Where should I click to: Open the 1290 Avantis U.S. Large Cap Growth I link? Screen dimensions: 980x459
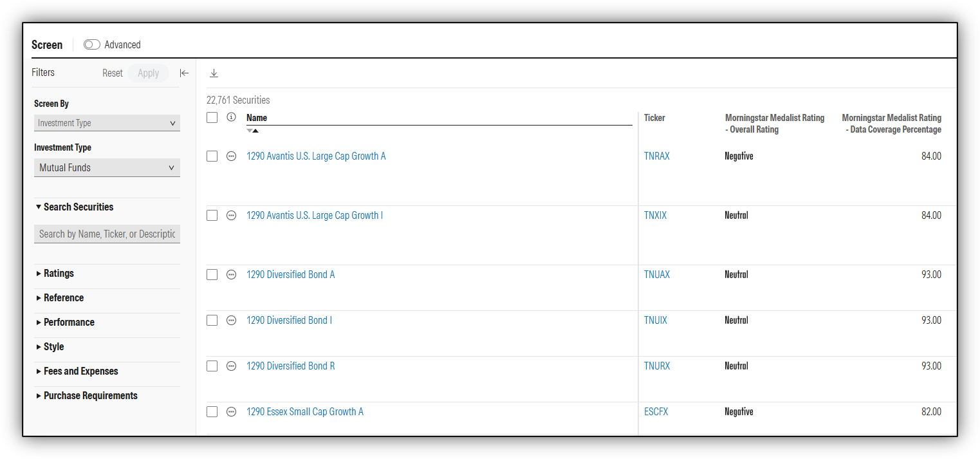coord(315,216)
